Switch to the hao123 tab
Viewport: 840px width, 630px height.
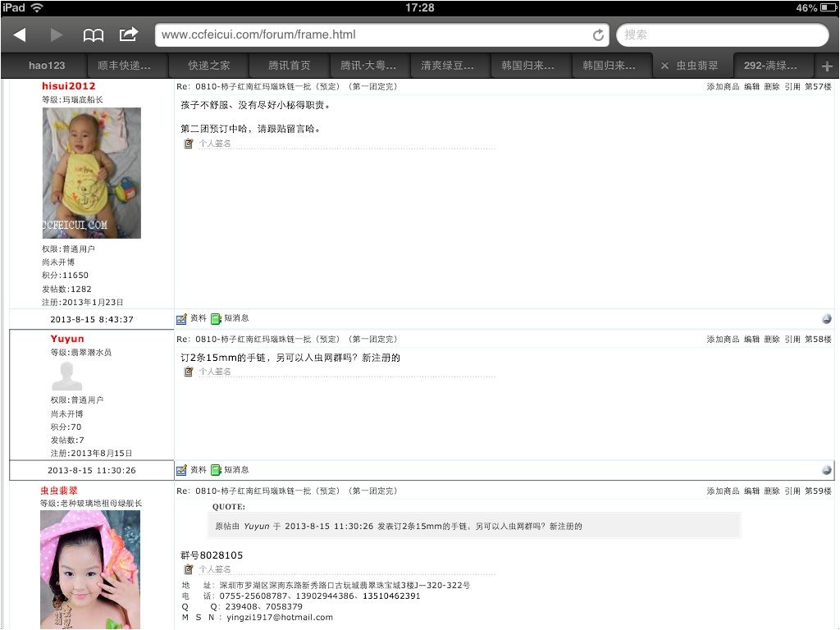point(47,66)
